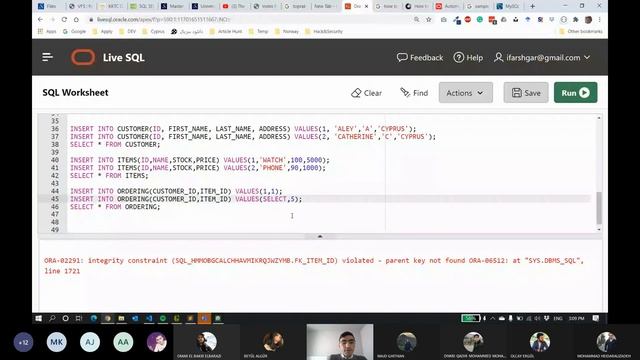Open the Live SQL hamburger navigation menu
640x360 pixels.
pos(47,57)
